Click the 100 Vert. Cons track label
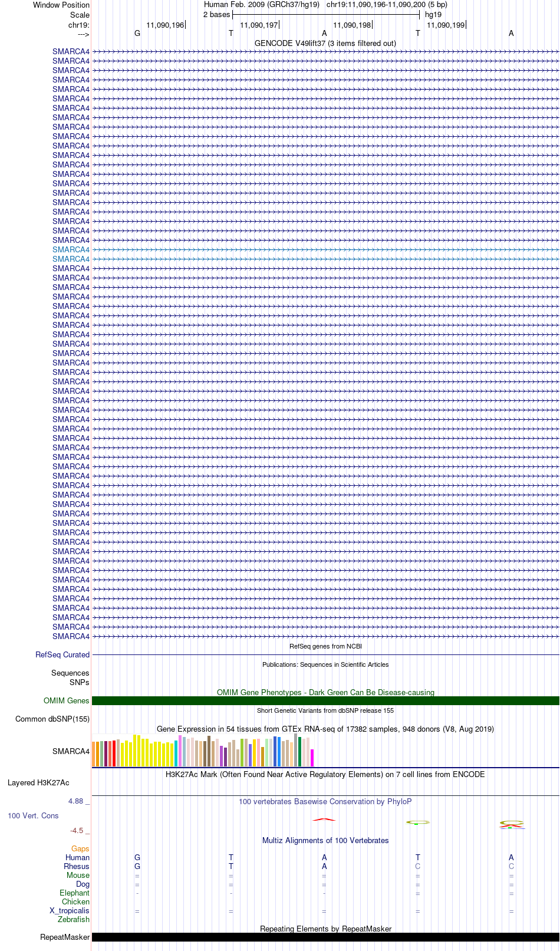 33,815
